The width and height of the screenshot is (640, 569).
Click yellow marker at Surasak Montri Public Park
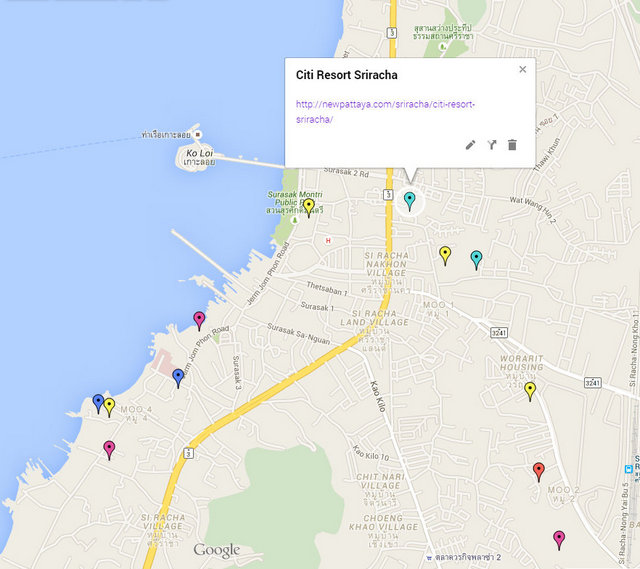coord(309,208)
